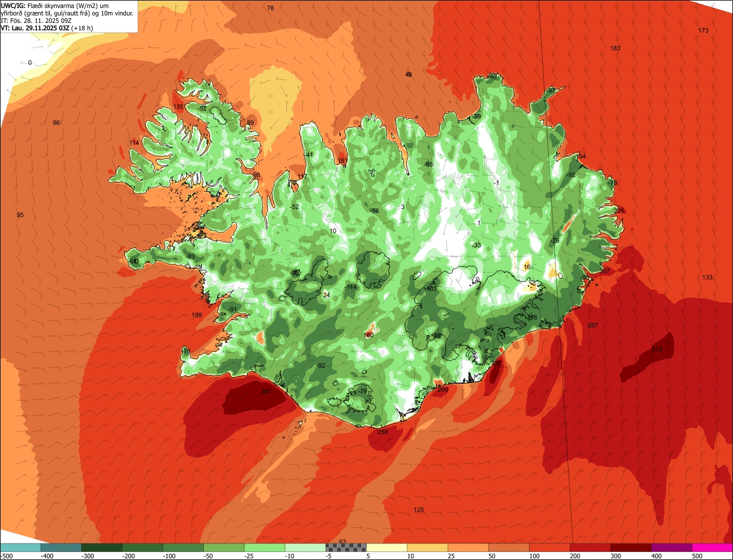Click the value -91 in west Iceland
733x560 pixels.
click(x=232, y=309)
